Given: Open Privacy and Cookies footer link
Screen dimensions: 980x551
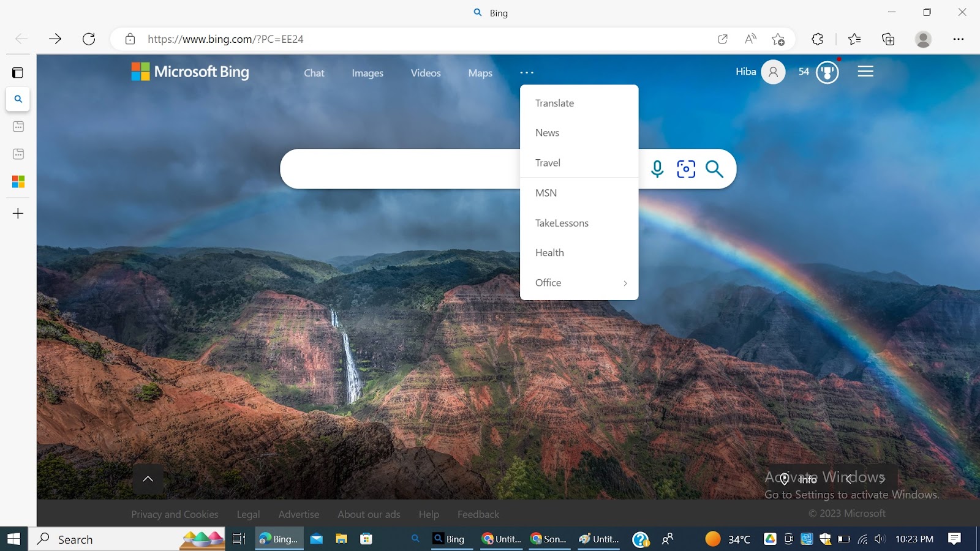Looking at the screenshot, I should (x=175, y=514).
